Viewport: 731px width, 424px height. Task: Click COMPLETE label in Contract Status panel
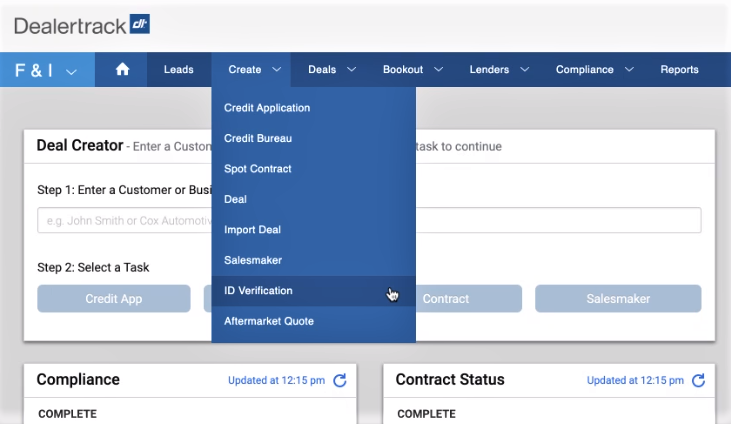427,414
